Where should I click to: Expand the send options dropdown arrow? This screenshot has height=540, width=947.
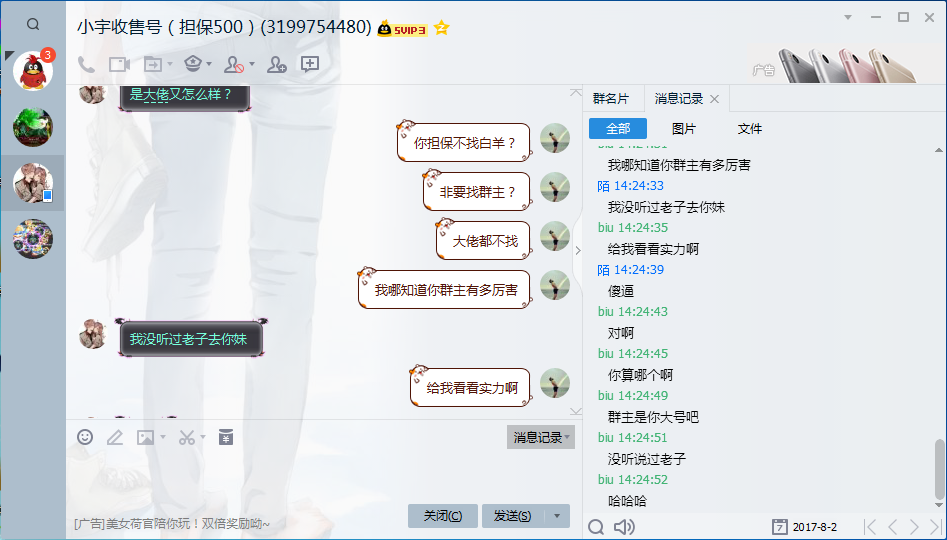pos(557,516)
